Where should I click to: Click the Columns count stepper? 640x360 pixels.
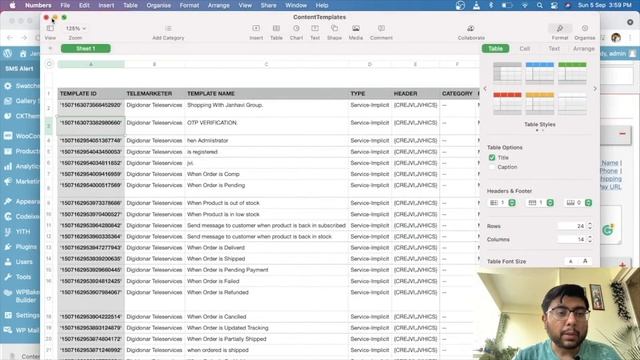(589, 239)
